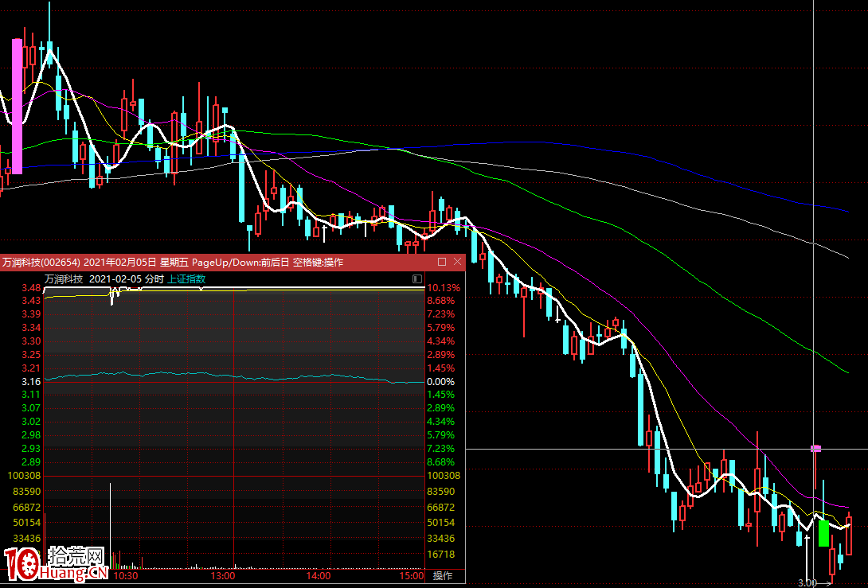Toggle the side panel icon in intraday chart
The height and width of the screenshot is (588, 868).
(416, 279)
